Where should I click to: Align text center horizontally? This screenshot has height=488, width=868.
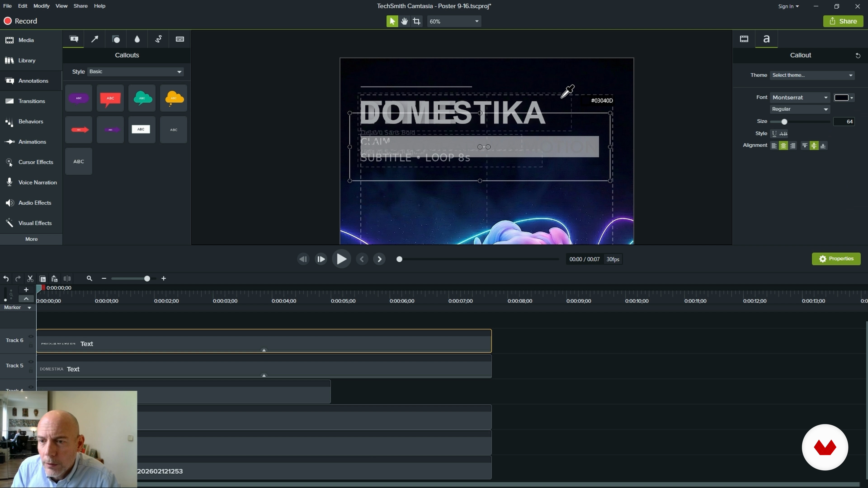(x=783, y=145)
